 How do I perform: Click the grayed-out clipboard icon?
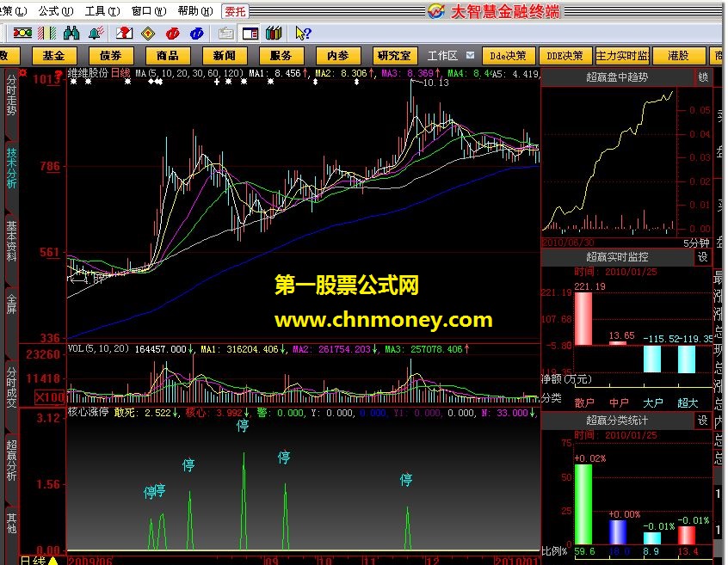coord(226,34)
